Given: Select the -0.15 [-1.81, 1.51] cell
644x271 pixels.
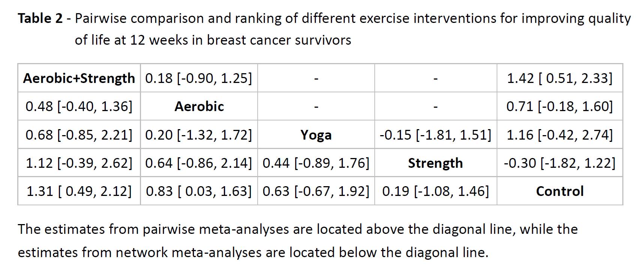Looking at the screenshot, I should tap(435, 135).
